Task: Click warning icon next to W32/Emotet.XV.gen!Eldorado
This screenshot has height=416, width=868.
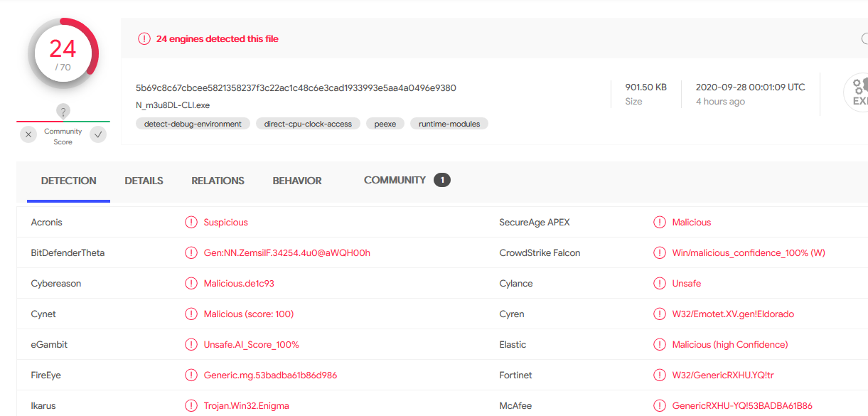Action: [x=660, y=314]
